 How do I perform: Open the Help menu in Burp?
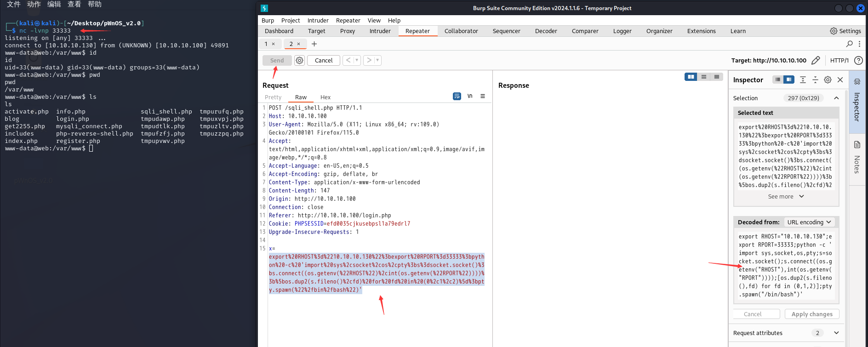tap(394, 20)
